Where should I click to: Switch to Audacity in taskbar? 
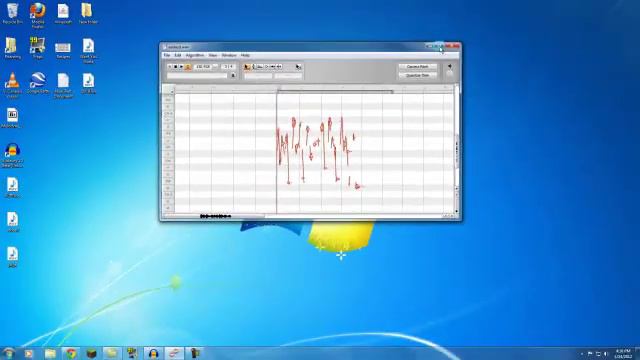(x=153, y=353)
